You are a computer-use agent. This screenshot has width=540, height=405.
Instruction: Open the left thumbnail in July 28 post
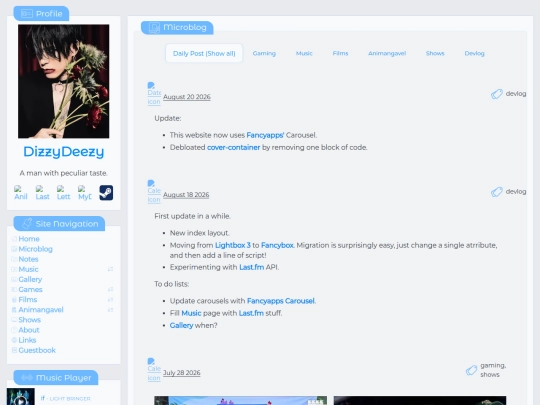click(241, 400)
